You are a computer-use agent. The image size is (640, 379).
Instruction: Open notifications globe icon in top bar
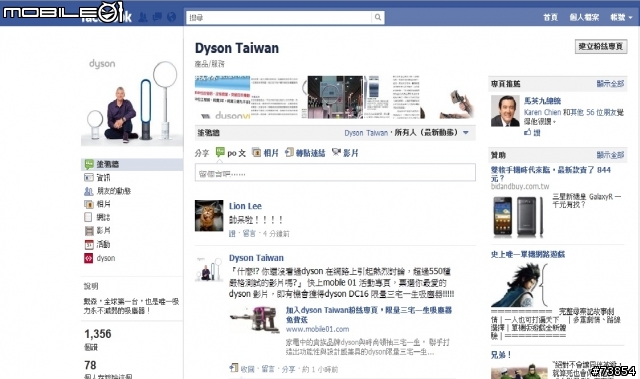(172, 17)
